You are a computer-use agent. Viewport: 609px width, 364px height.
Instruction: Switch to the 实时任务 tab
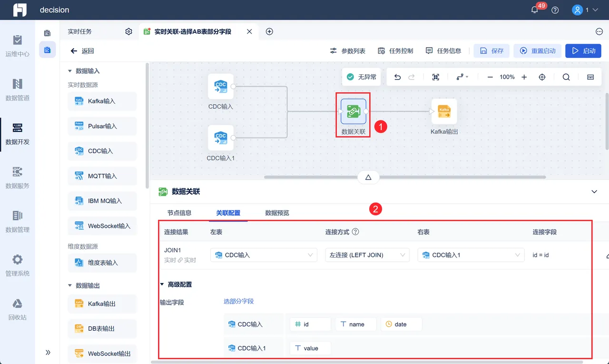click(x=80, y=31)
